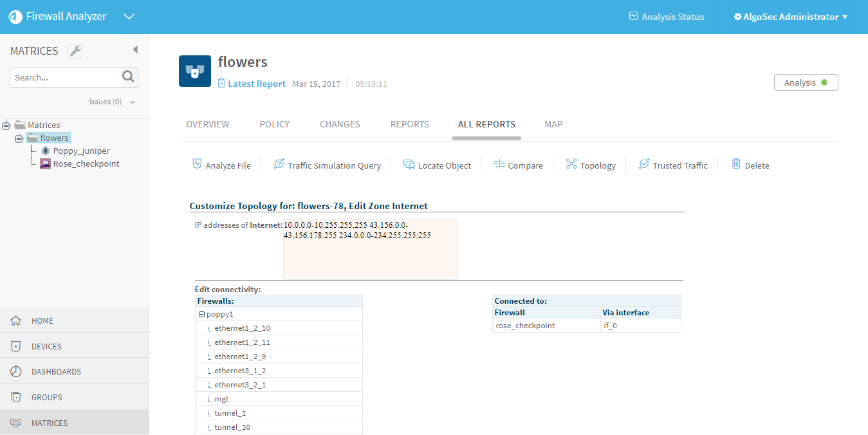Image resolution: width=868 pixels, height=435 pixels.
Task: Click the Delete trash icon
Action: (736, 164)
